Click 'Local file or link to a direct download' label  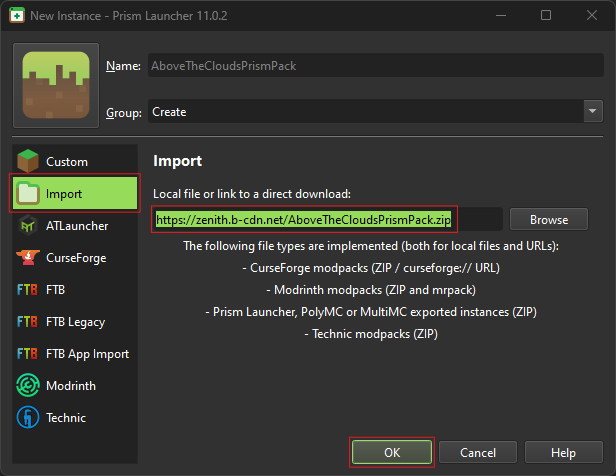(252, 194)
